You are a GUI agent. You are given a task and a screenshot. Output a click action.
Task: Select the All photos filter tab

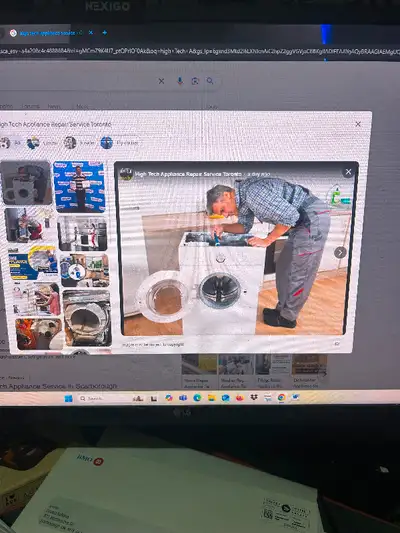tap(11, 143)
